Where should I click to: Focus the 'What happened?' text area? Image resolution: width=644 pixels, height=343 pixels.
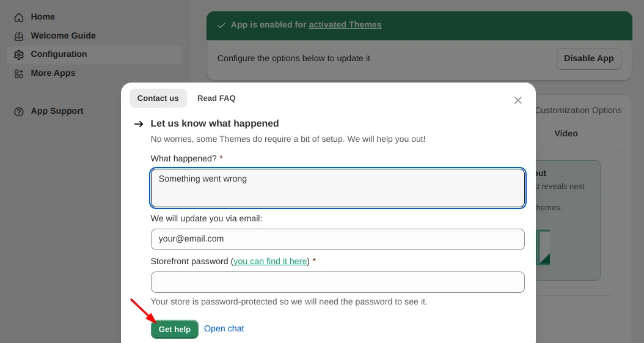click(337, 188)
